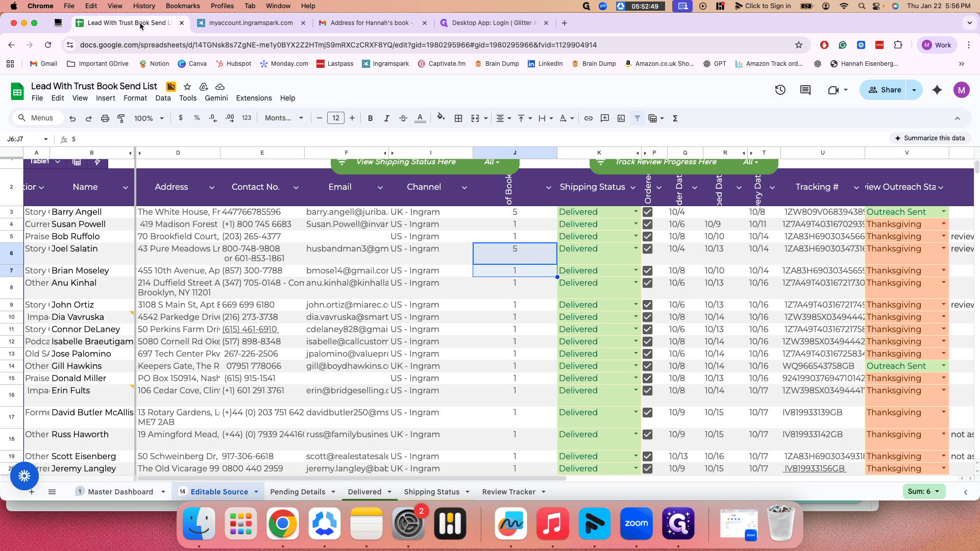Click the Sum: 6 status button
Image resolution: width=980 pixels, height=551 pixels.
(x=923, y=491)
